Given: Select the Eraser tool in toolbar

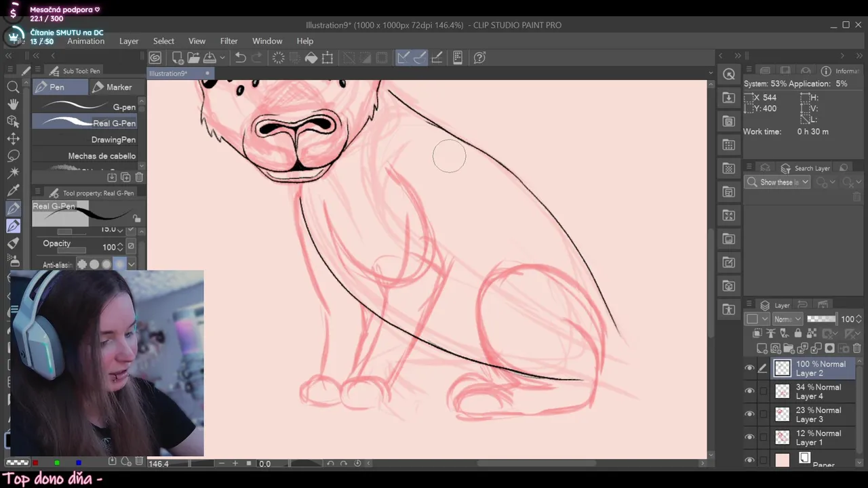Looking at the screenshot, I should click(13, 243).
